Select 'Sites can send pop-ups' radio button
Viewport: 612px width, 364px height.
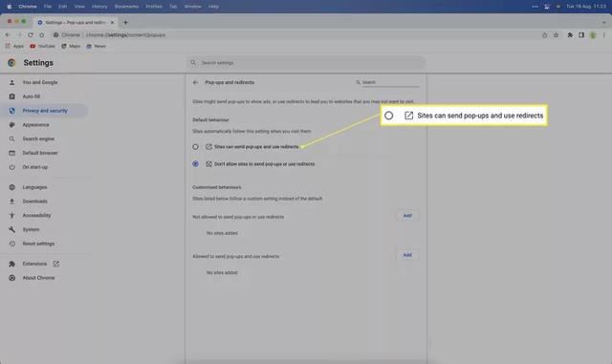(195, 147)
